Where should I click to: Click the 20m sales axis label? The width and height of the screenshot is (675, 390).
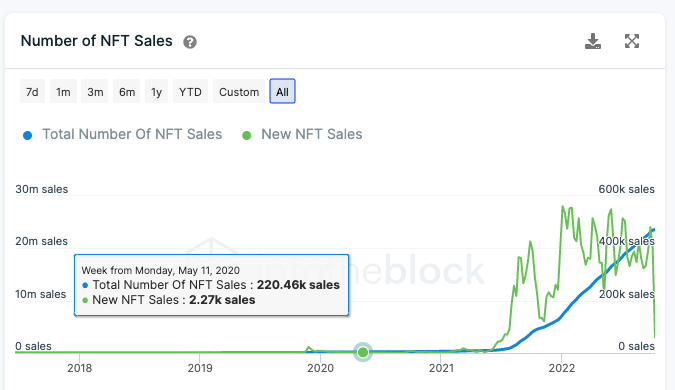42,241
